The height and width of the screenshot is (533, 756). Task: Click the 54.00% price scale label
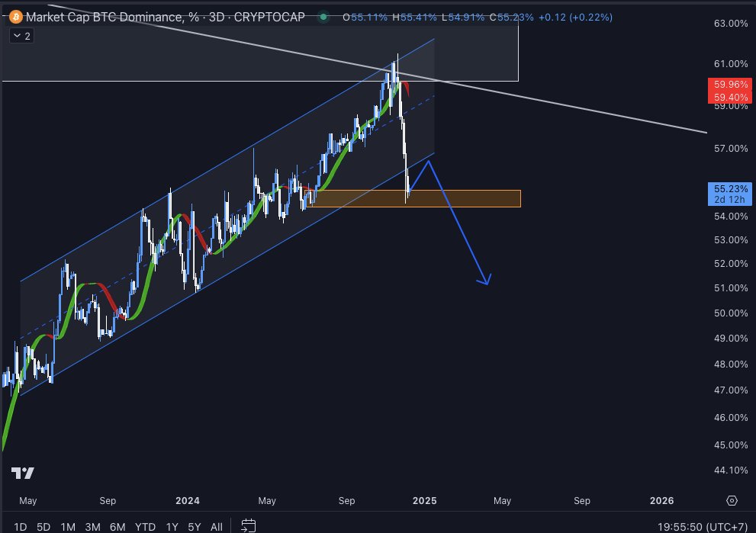coord(731,217)
